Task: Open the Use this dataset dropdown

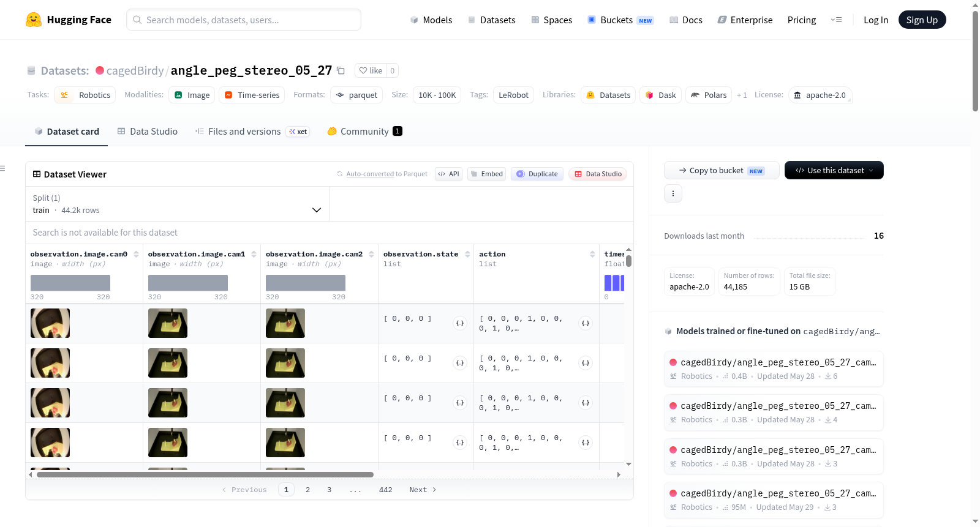Action: 834,170
